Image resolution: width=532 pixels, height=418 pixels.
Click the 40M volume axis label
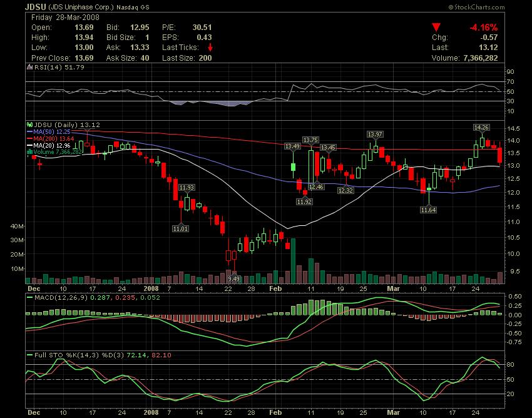(x=17, y=226)
